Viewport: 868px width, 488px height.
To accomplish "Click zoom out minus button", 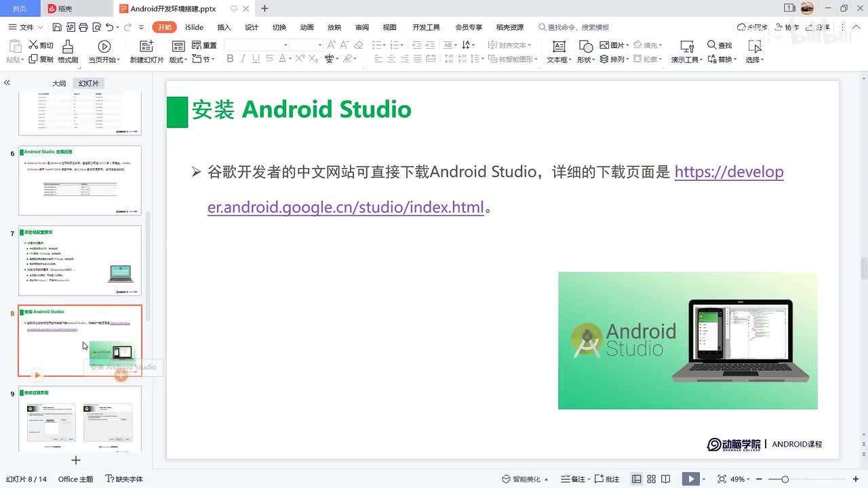I will (x=759, y=479).
